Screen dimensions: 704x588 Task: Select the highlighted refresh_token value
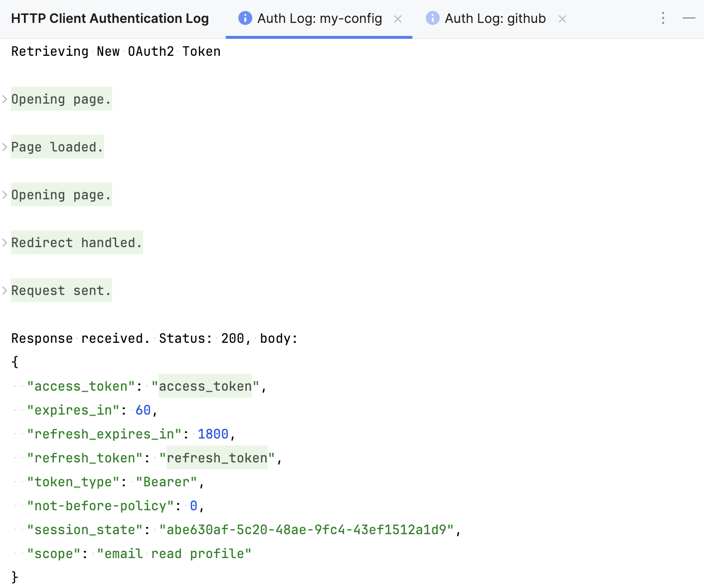217,458
